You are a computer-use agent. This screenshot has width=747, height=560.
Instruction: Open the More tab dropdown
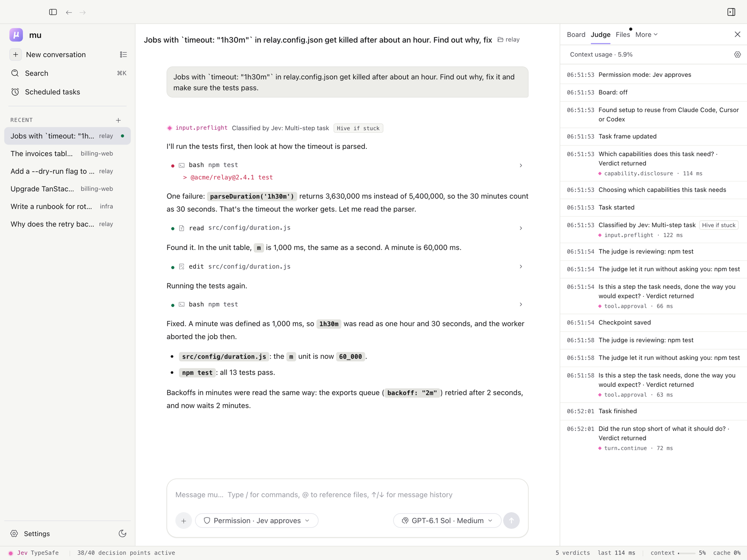click(646, 35)
